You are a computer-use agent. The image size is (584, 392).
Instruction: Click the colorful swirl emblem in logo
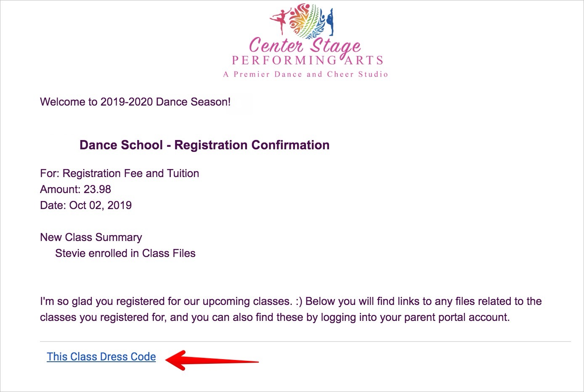[x=306, y=20]
